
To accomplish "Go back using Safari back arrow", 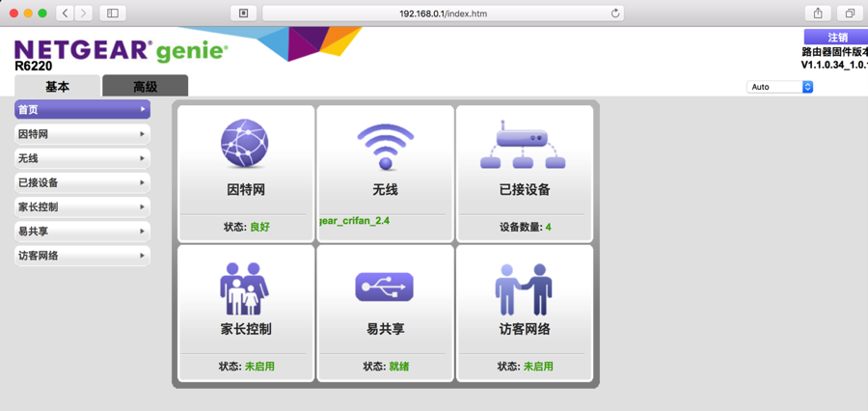I will 65,14.
